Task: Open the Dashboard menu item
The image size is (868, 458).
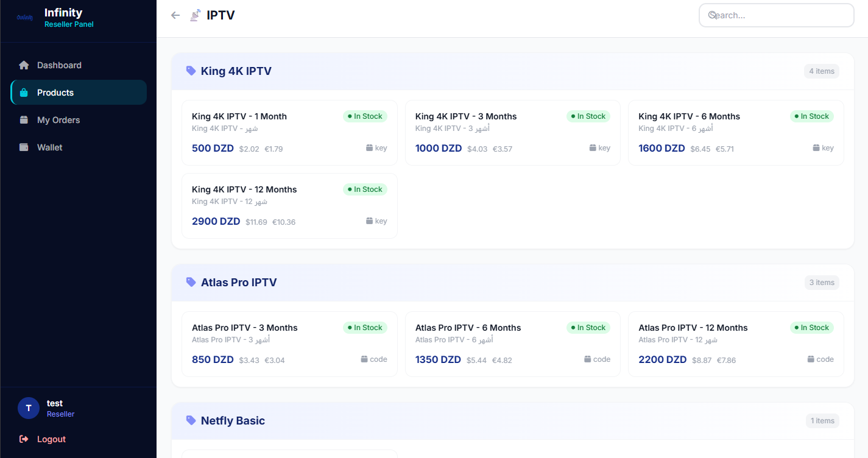Action: click(x=59, y=65)
